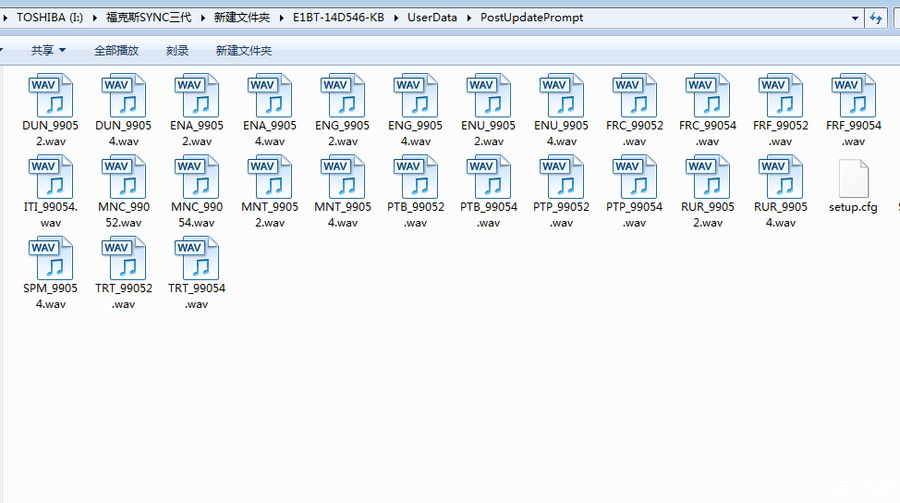
Task: Select ENG_99052.wav file icon
Action: [342, 95]
